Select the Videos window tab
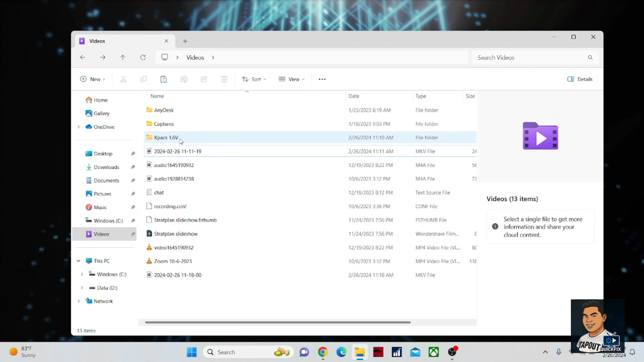 tap(125, 41)
